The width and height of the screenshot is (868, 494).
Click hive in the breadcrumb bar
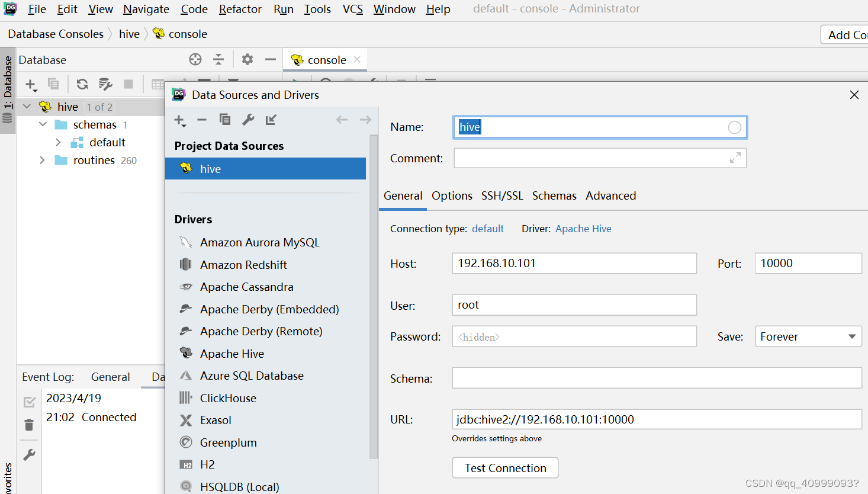point(129,34)
